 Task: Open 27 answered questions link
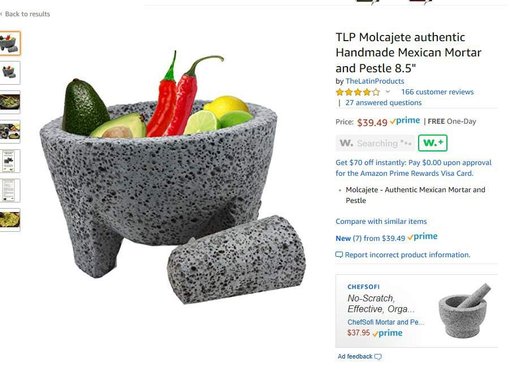(x=383, y=103)
